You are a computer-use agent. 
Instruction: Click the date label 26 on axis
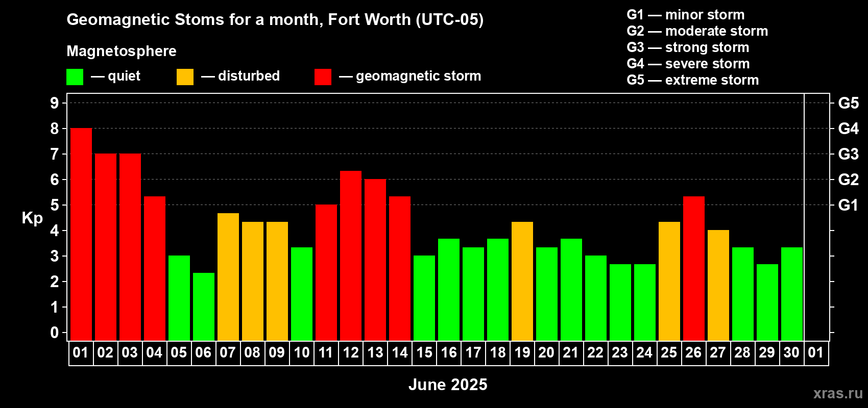pyautogui.click(x=694, y=353)
